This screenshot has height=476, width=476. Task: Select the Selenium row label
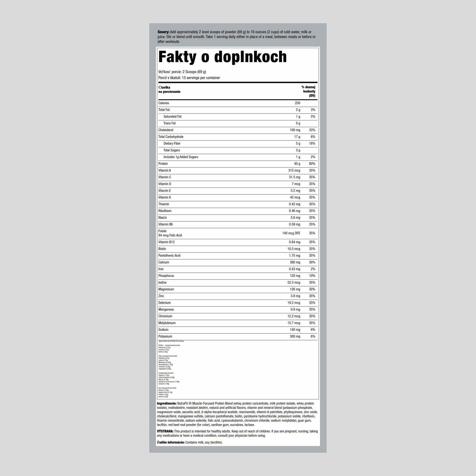(x=165, y=303)
